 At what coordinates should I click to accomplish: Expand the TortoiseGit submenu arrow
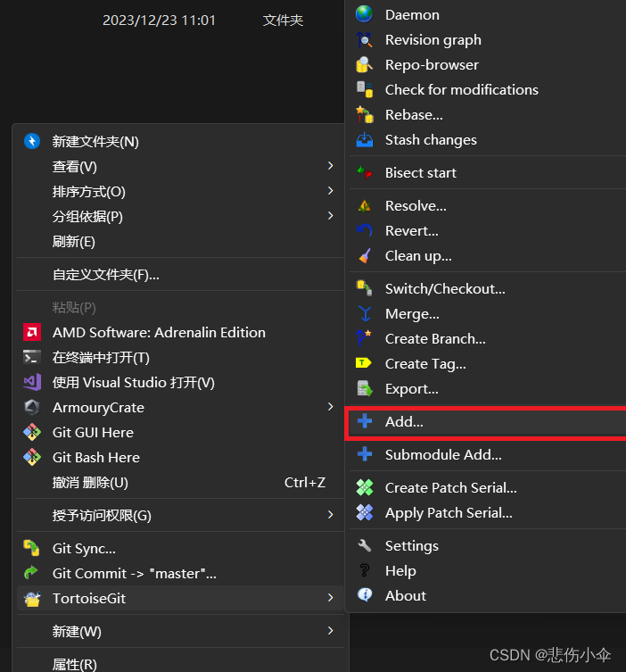330,598
